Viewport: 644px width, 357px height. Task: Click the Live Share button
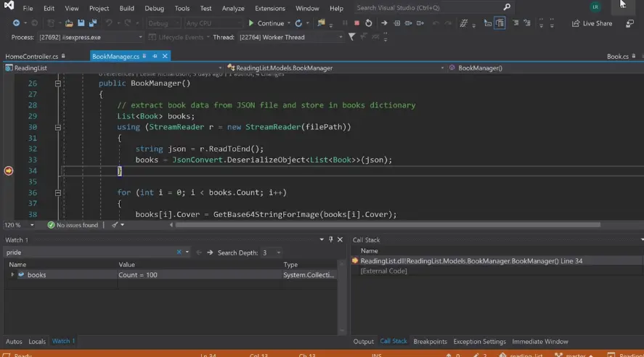point(592,23)
